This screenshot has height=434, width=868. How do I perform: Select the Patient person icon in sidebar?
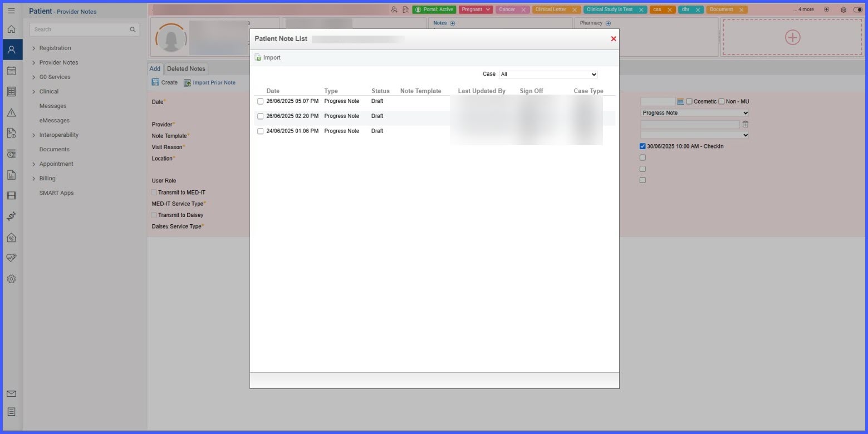pos(11,50)
